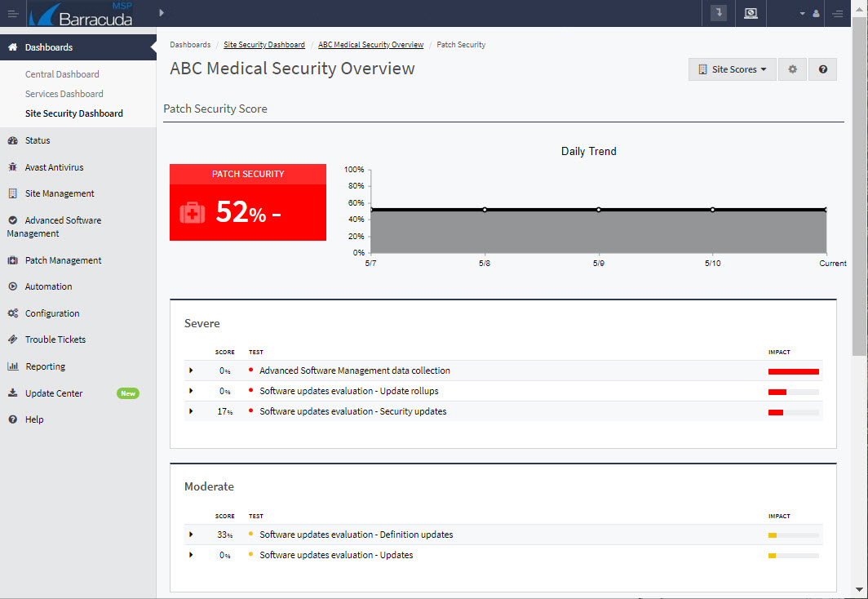
Task: Open the Services Dashboard
Action: click(64, 94)
